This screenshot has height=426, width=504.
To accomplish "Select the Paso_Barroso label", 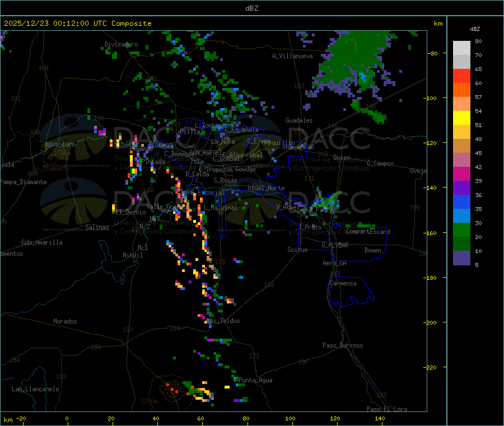I will [343, 345].
